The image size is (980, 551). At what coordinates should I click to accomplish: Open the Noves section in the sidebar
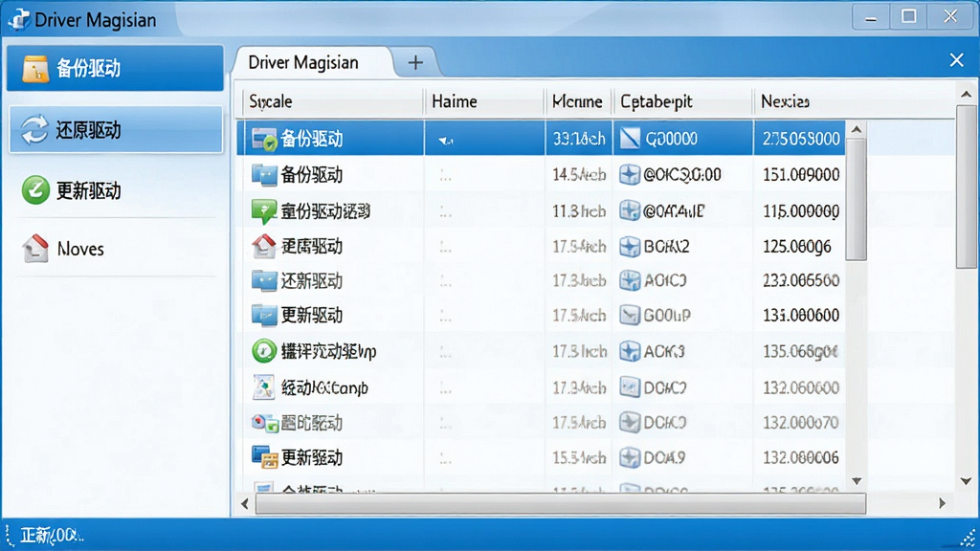(116, 249)
